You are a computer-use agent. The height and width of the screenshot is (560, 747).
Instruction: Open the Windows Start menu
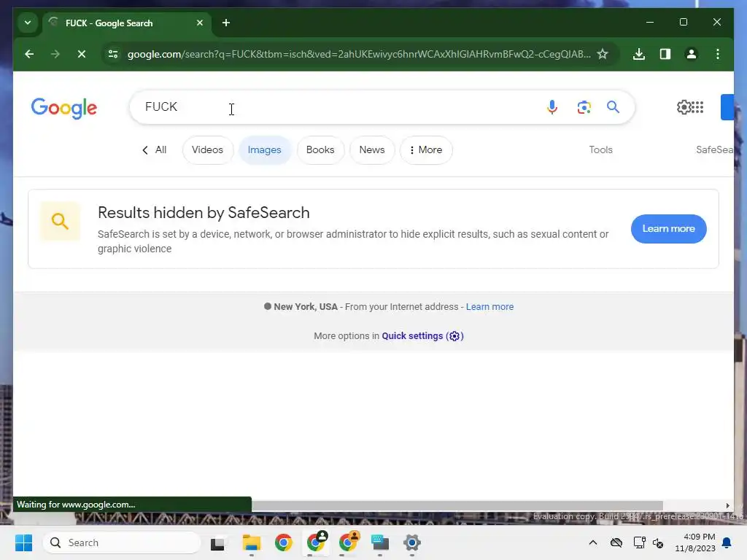(x=23, y=542)
